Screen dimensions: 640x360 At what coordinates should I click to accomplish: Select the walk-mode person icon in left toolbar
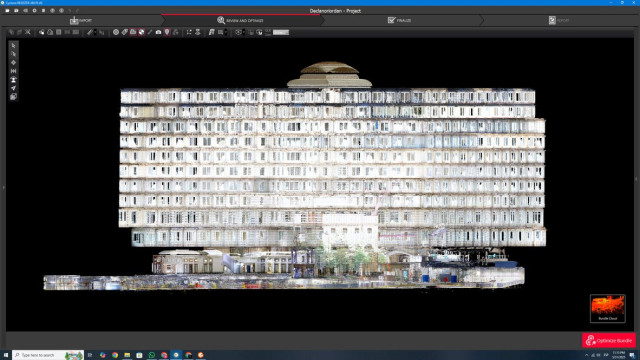point(13,80)
